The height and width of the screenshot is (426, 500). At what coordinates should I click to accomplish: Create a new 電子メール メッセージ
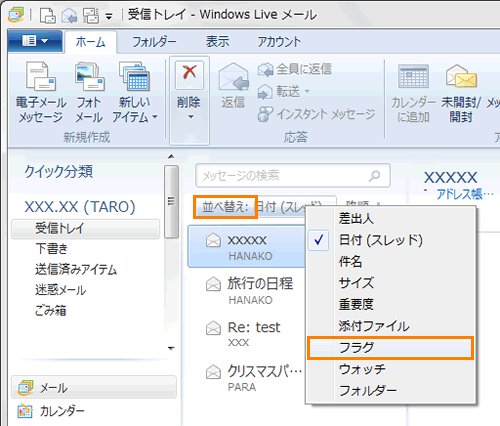(x=41, y=92)
